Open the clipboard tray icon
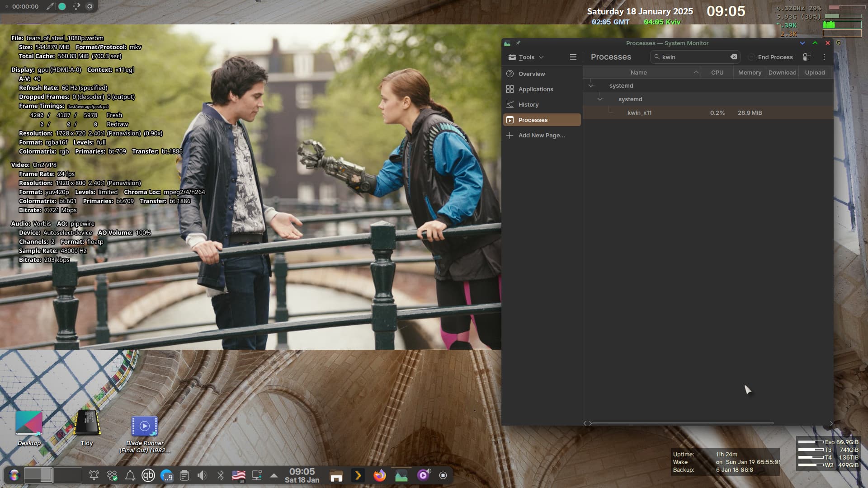Screen dimensions: 868x488 tap(184, 475)
